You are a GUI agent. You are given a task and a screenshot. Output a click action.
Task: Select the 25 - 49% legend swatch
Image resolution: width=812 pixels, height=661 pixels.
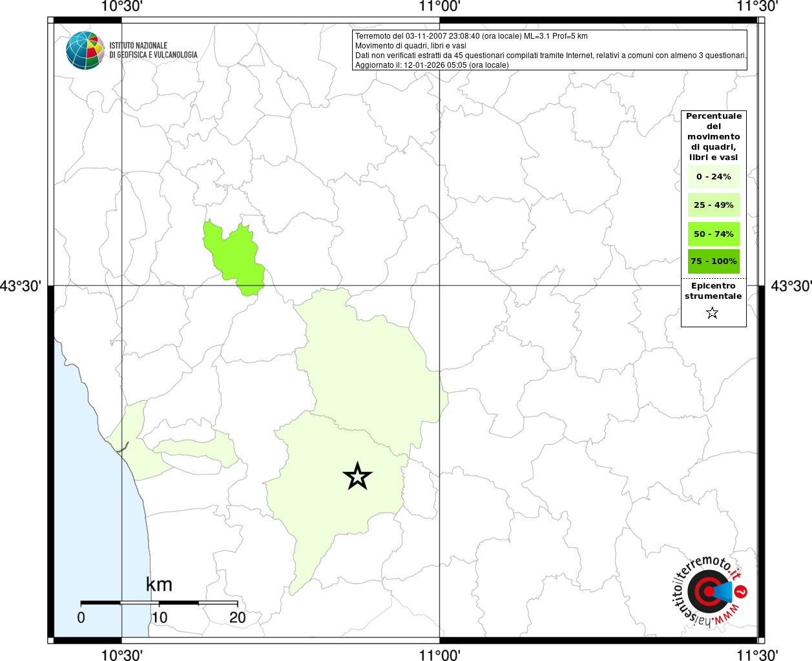click(x=713, y=205)
